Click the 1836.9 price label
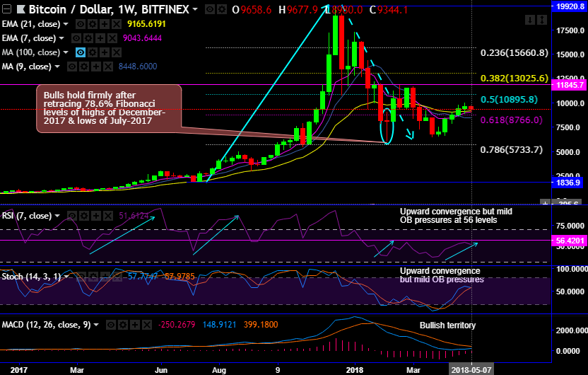The height and width of the screenshot is (375, 588). pos(568,183)
